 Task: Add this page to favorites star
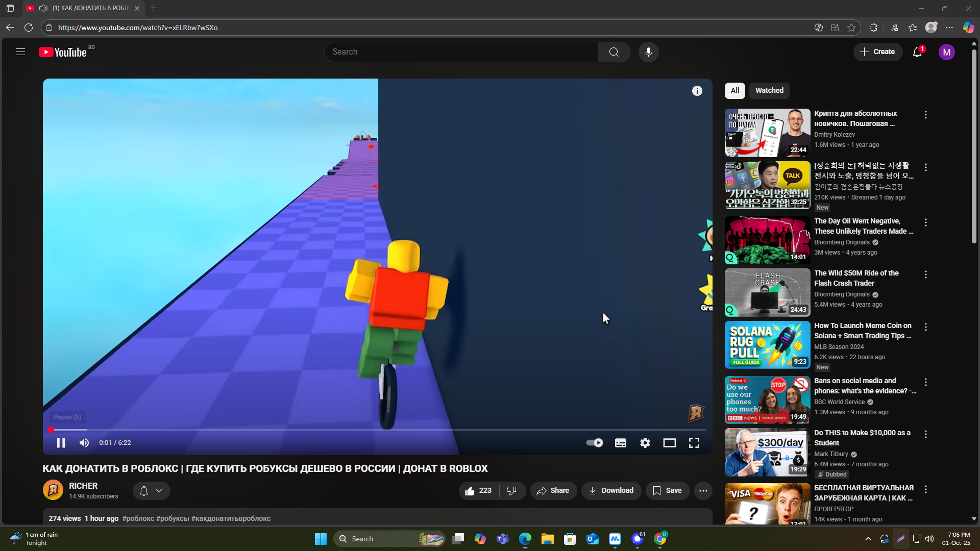(x=851, y=28)
